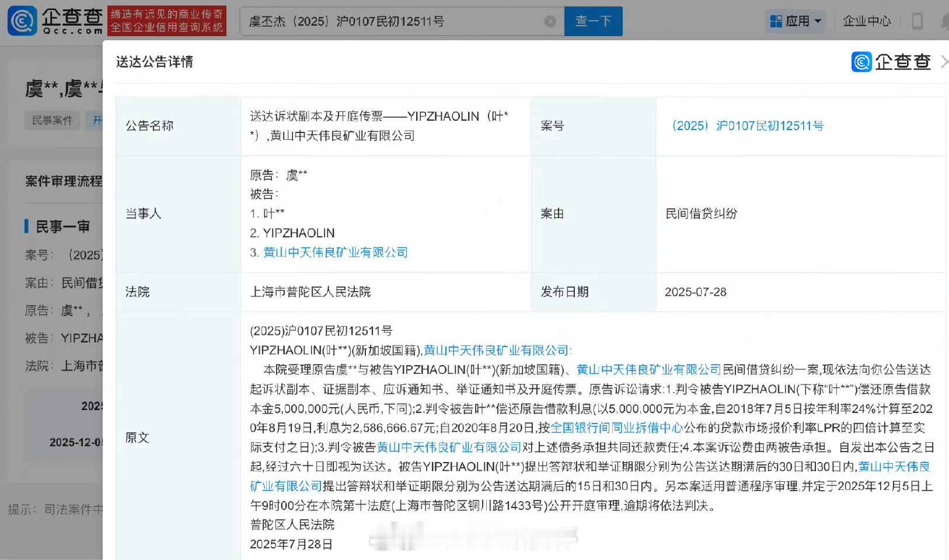Click the 查一下 search button
The width and height of the screenshot is (949, 560).
click(593, 22)
